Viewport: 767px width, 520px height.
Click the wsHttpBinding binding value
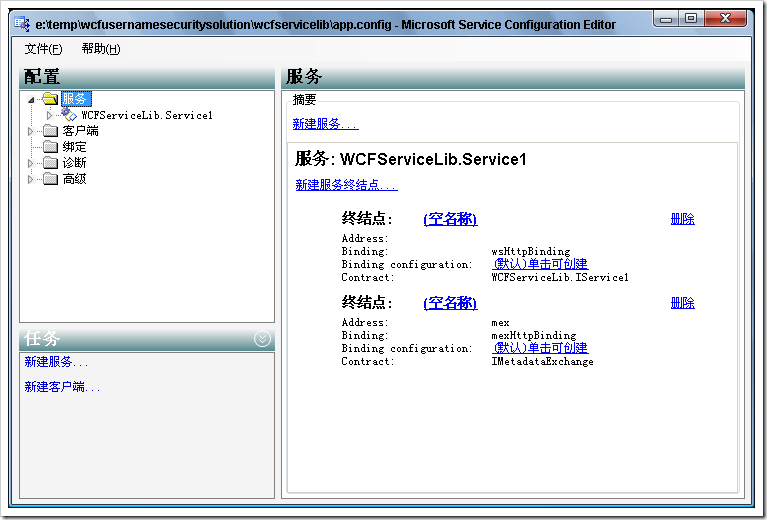531,251
